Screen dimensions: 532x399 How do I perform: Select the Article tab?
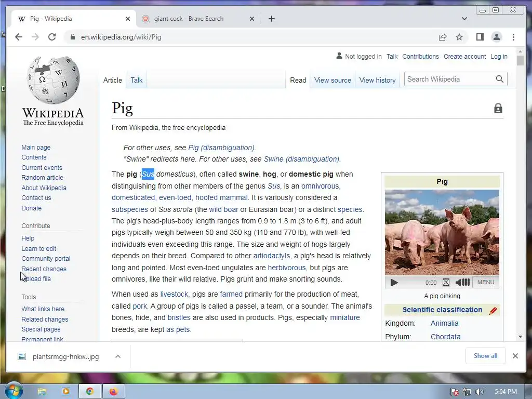(x=113, y=80)
